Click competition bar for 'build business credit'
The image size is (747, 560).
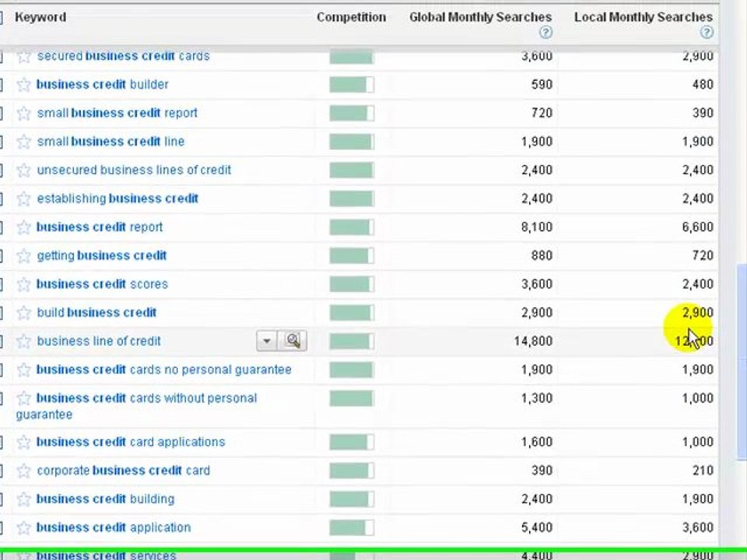tap(351, 313)
